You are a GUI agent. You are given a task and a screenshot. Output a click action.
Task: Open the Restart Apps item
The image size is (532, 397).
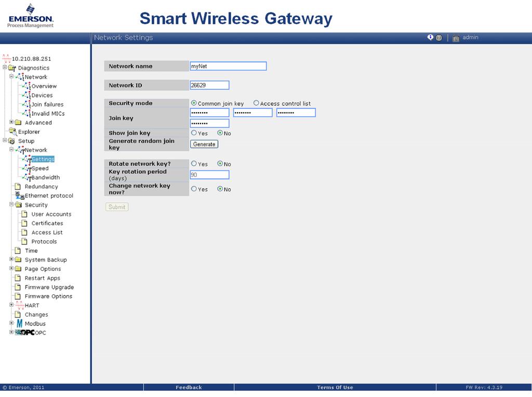(x=43, y=278)
